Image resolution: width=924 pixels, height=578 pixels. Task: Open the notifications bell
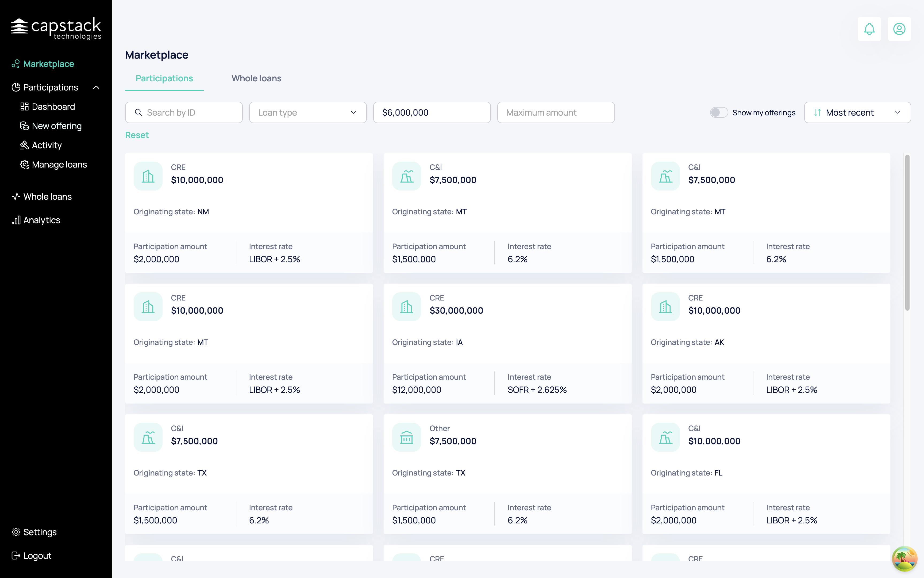(869, 29)
